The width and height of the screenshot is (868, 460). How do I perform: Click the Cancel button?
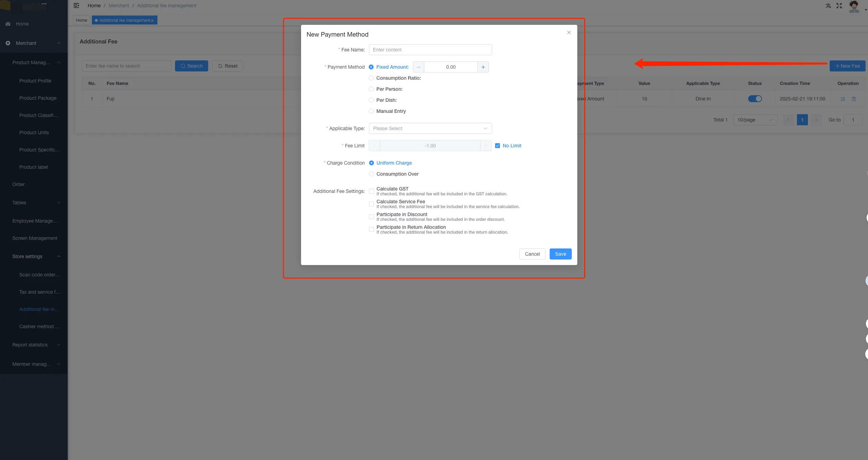(532, 254)
